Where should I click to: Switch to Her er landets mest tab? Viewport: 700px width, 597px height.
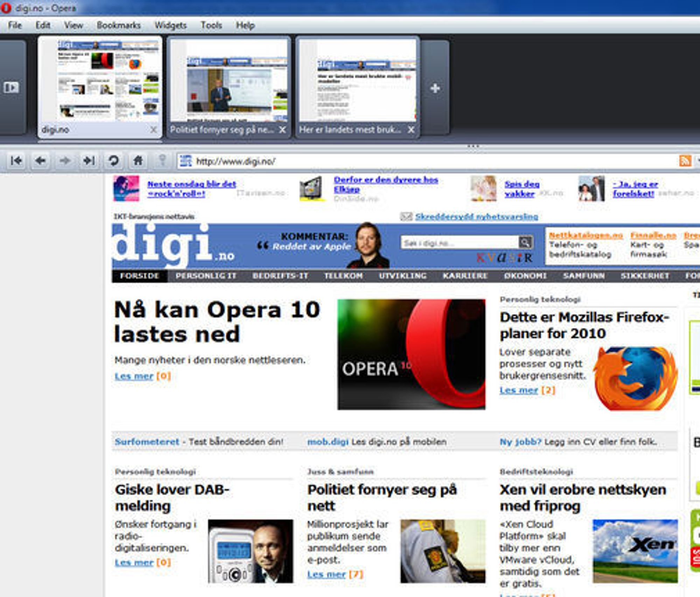pos(358,87)
